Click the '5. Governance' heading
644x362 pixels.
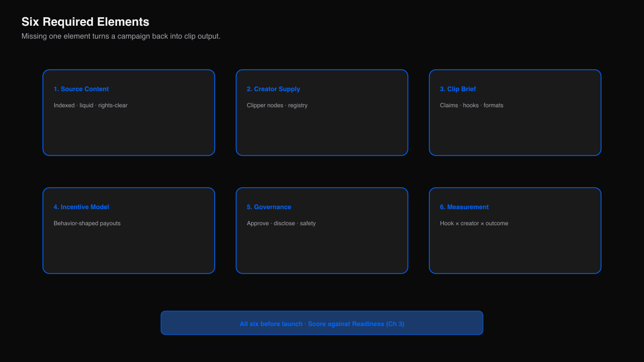point(269,207)
